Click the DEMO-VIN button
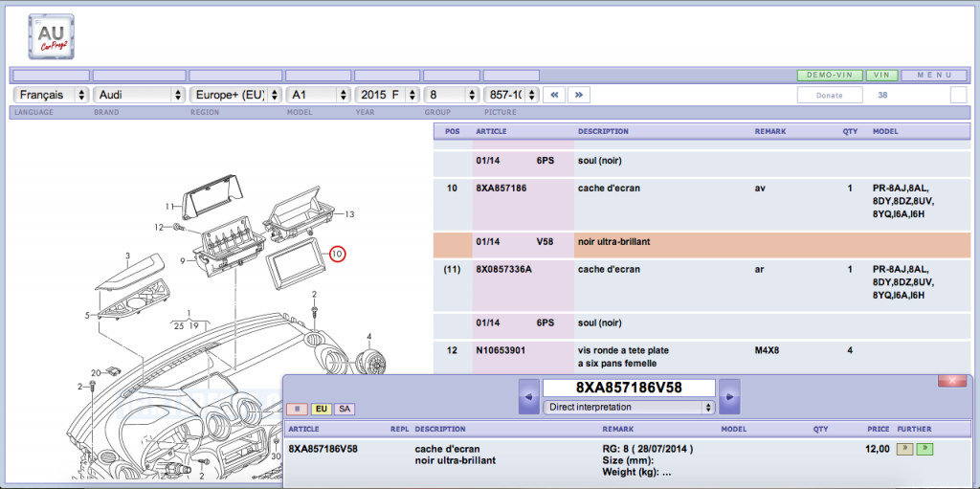The height and width of the screenshot is (489, 980). coord(830,75)
